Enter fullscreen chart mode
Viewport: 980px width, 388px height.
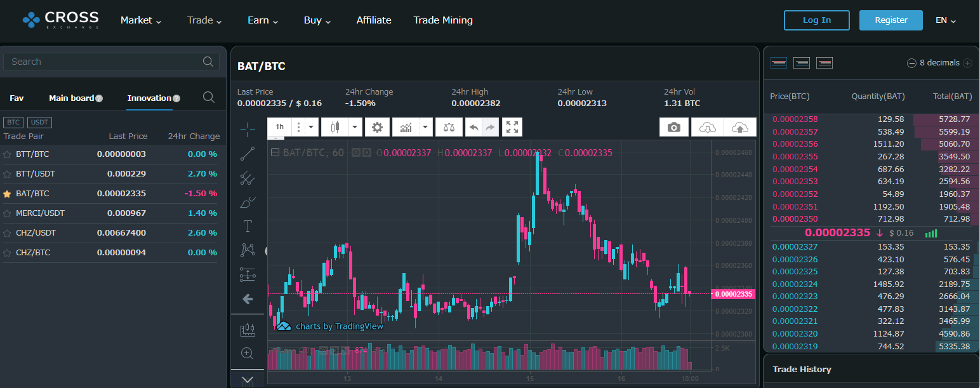(x=512, y=127)
